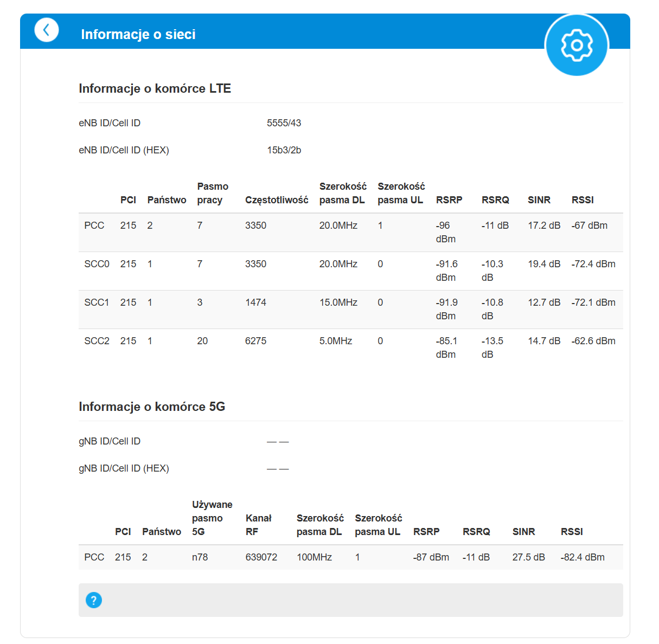Go back with the chevron arrow button
Screen dimensions: 659x644
47,30
